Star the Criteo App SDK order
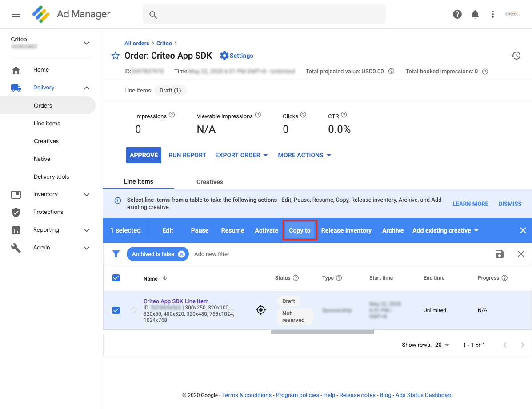Viewport: 532px width, 409px height. (x=116, y=56)
